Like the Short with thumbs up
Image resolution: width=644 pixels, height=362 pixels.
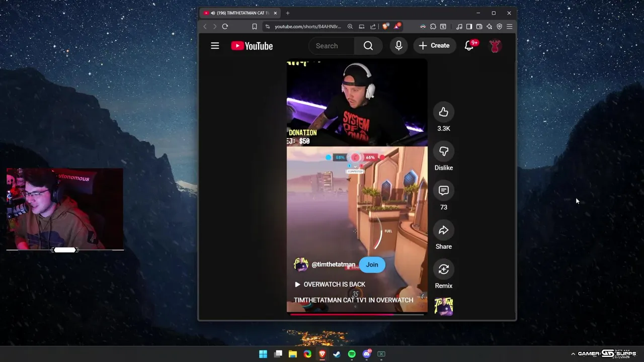click(x=443, y=112)
